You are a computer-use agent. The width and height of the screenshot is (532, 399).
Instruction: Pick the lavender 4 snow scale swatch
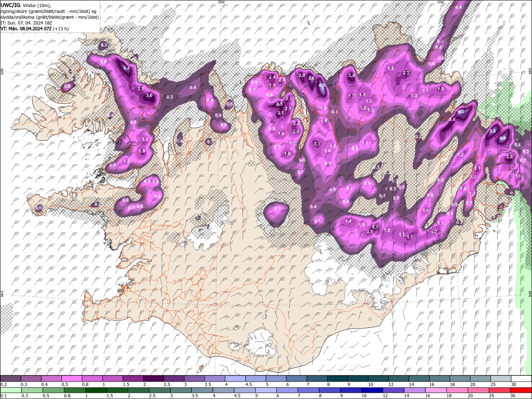235,379
